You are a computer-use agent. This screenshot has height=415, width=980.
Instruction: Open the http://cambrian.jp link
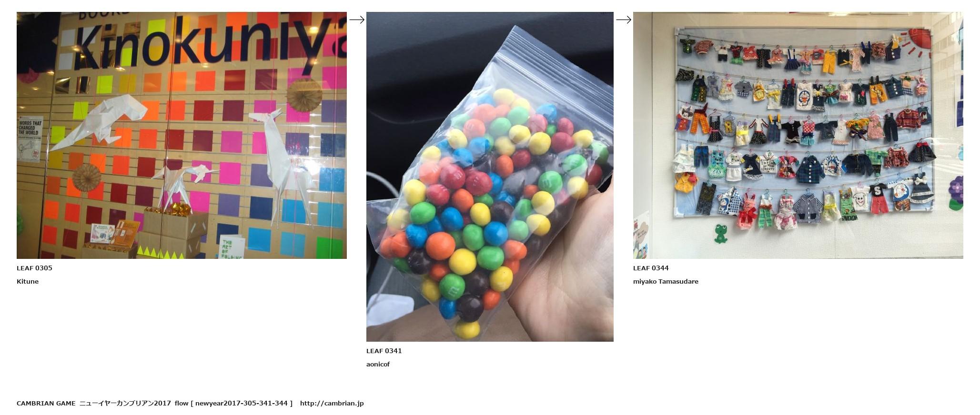332,403
